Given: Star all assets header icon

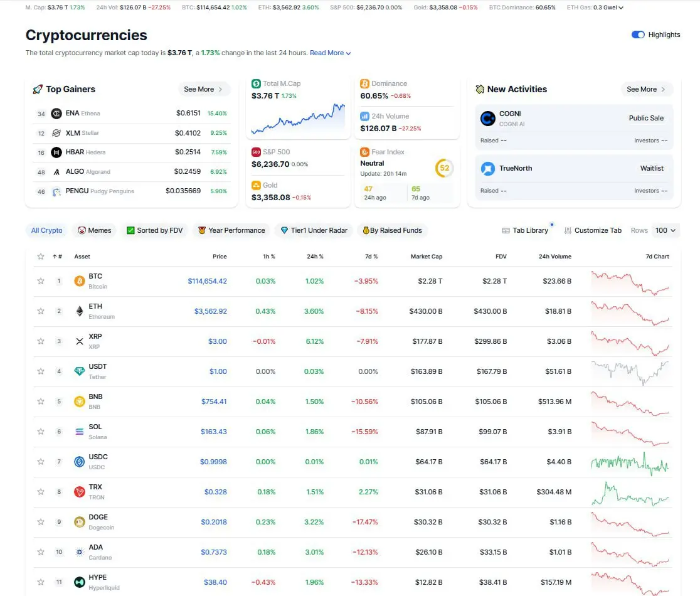Looking at the screenshot, I should pos(41,256).
